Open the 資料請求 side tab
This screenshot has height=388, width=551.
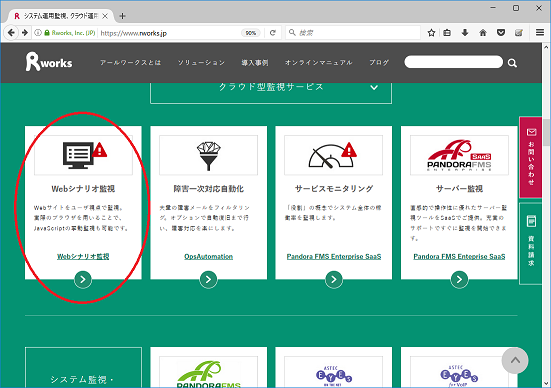click(531, 243)
